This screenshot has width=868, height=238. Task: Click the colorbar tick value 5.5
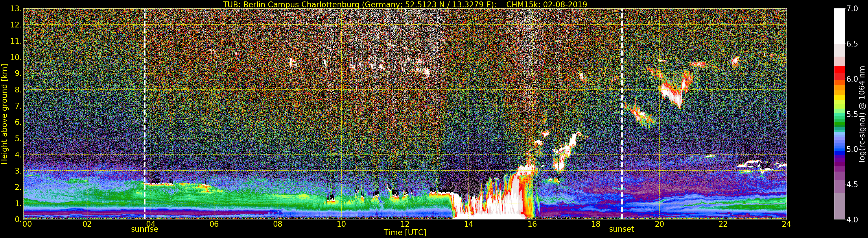coord(852,114)
